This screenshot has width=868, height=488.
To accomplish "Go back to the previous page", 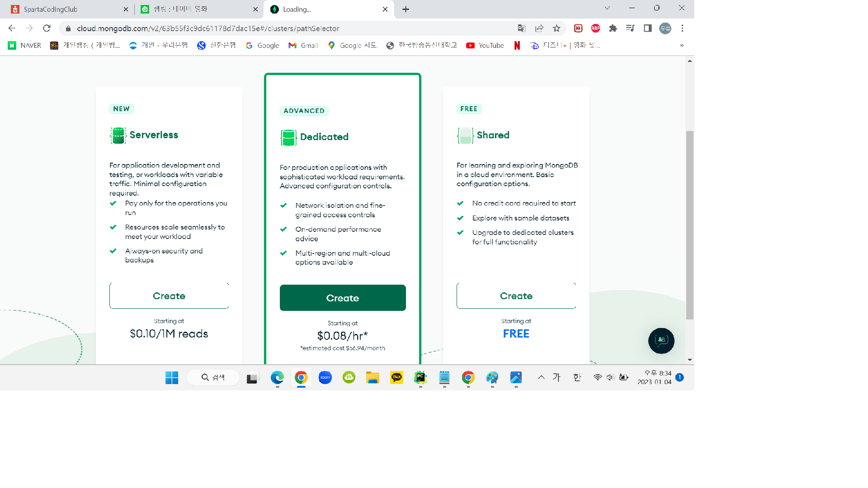I will (12, 28).
